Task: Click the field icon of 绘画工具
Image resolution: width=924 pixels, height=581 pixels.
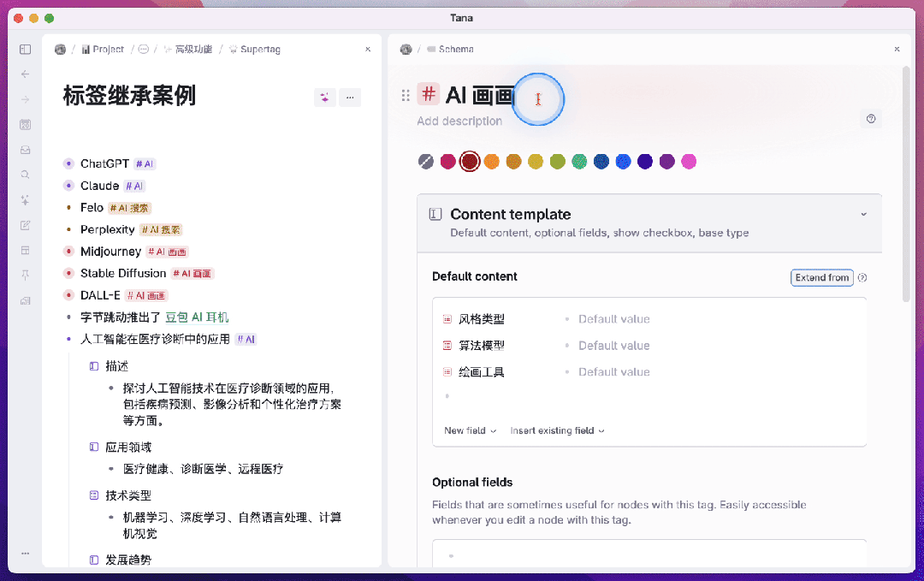Action: tap(447, 372)
